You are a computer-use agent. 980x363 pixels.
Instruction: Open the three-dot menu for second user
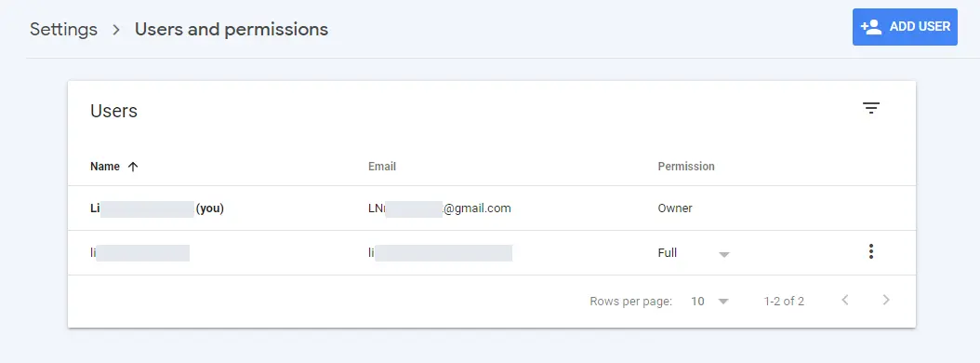pyautogui.click(x=870, y=251)
